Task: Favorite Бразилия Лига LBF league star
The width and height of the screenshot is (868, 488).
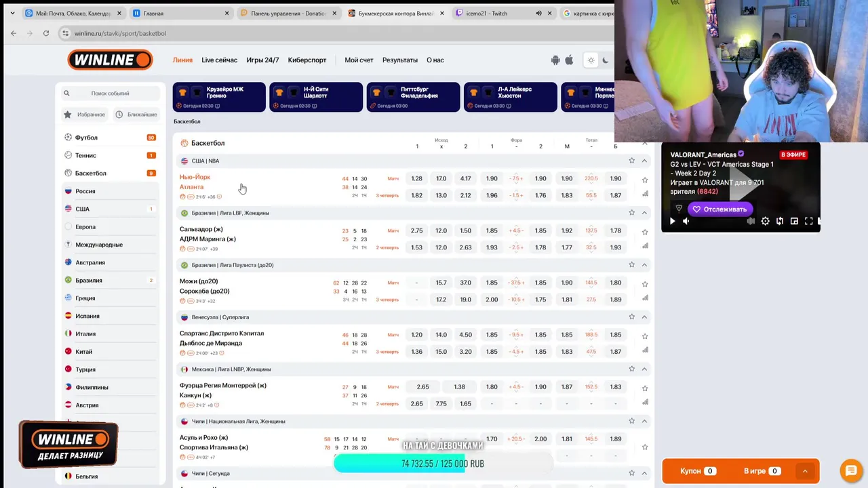Action: (632, 213)
